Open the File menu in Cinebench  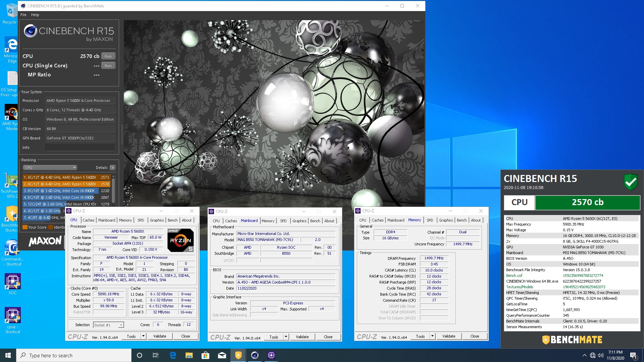23,15
